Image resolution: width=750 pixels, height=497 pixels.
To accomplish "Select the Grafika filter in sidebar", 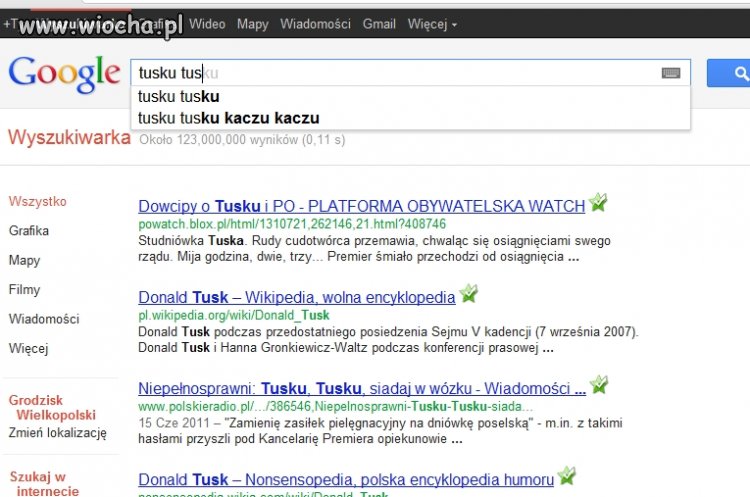I will point(29,231).
